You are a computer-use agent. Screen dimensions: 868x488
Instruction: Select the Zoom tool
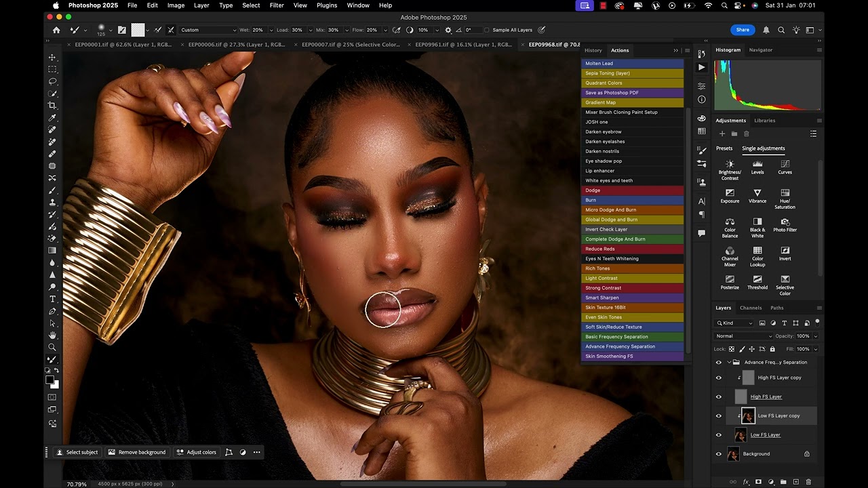click(52, 347)
